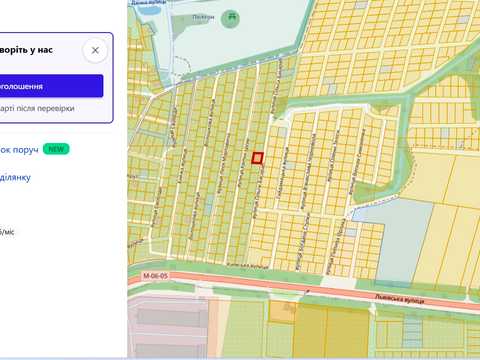Select the red highlighted parcel on map
The height and width of the screenshot is (360, 480).
257,158
